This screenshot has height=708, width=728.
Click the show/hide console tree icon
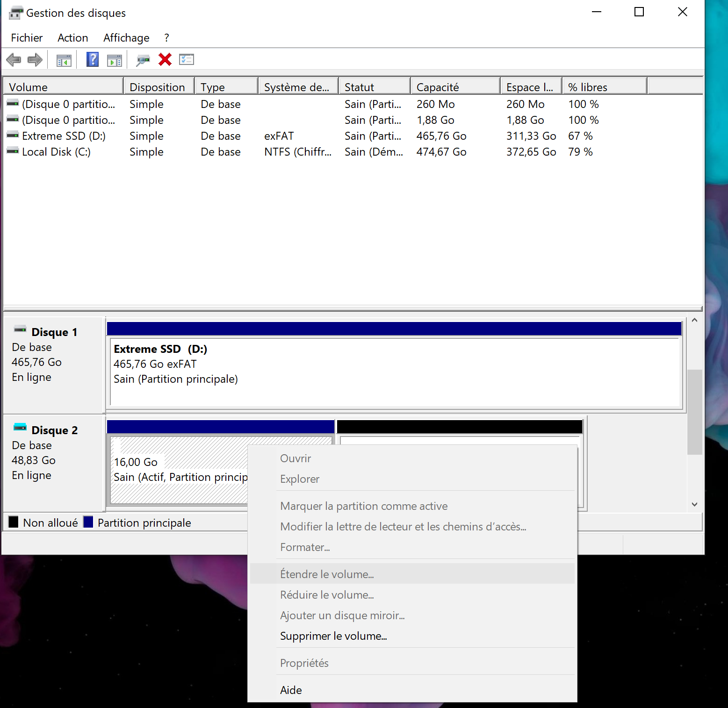(64, 60)
